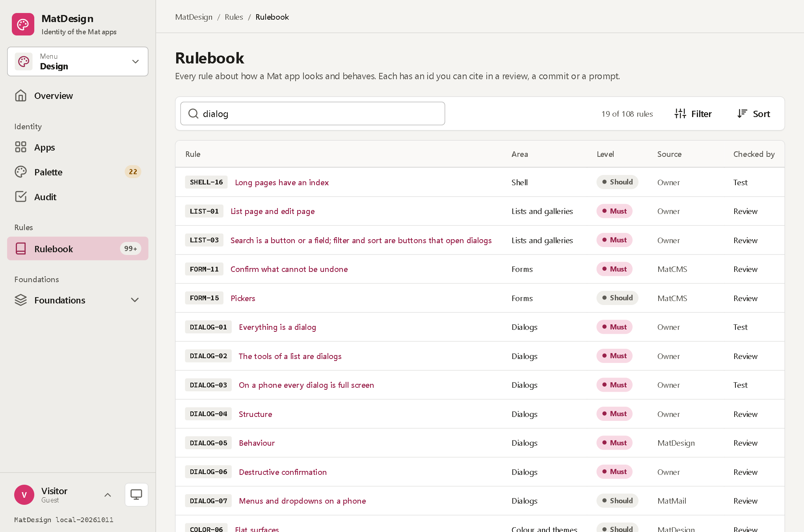This screenshot has width=804, height=532.
Task: Open the Overview home icon
Action: pos(20,96)
